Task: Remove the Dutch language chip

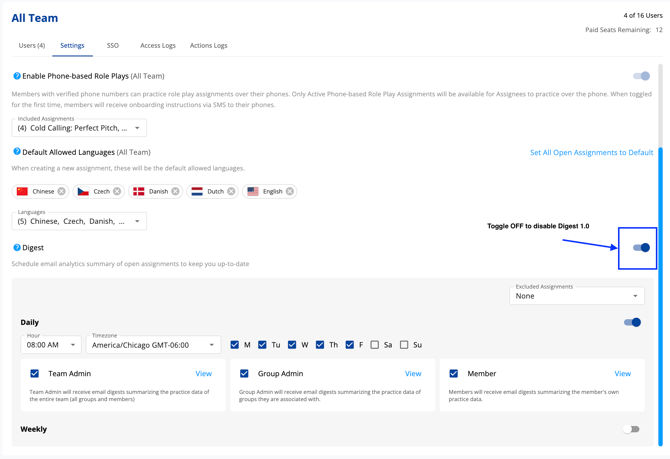Action: pyautogui.click(x=231, y=191)
